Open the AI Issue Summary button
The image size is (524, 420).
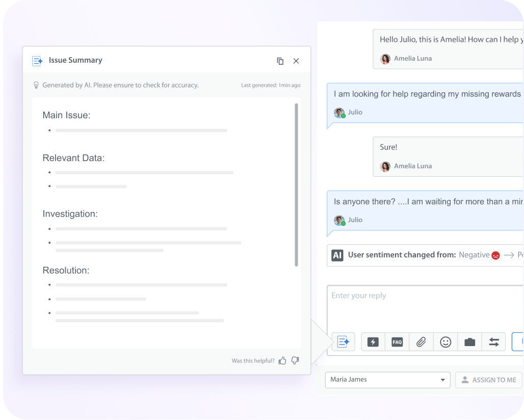(343, 342)
